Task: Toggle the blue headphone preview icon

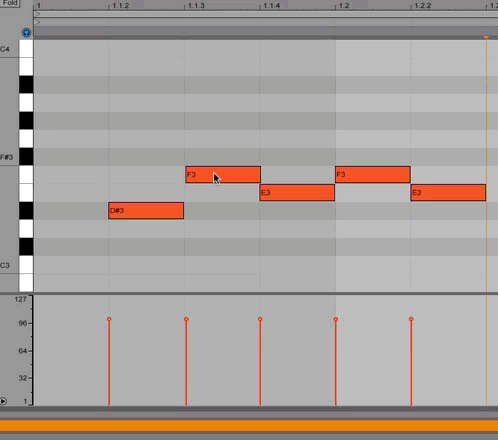Action: (x=26, y=33)
